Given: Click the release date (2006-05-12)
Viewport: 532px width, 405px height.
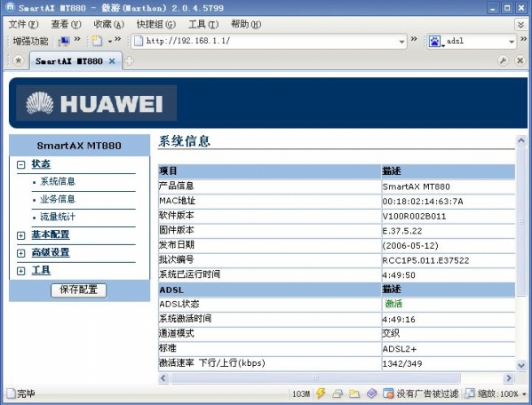Looking at the screenshot, I should pyautogui.click(x=410, y=246).
